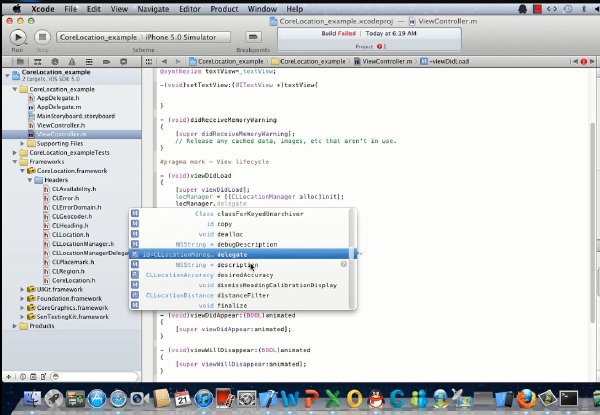Open the App Store Dock icon

click(97, 399)
